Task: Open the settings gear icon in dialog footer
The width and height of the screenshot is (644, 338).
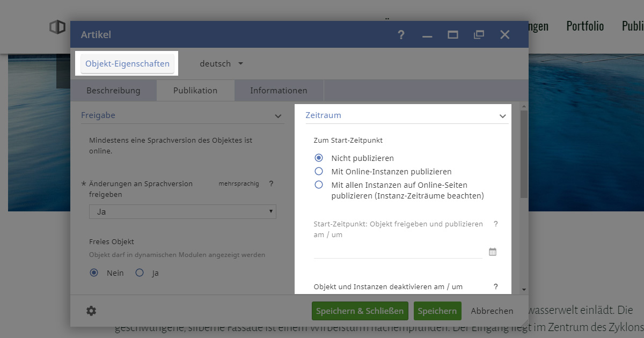Action: click(91, 311)
